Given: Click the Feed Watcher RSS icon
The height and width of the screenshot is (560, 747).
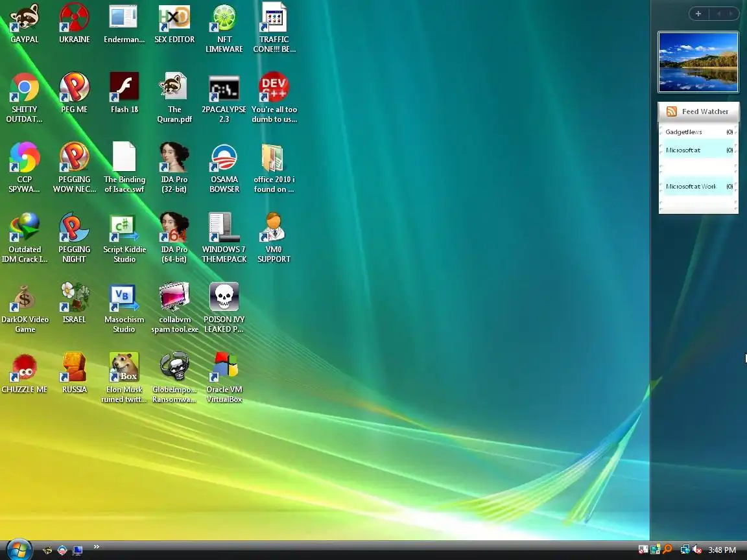Looking at the screenshot, I should click(672, 111).
